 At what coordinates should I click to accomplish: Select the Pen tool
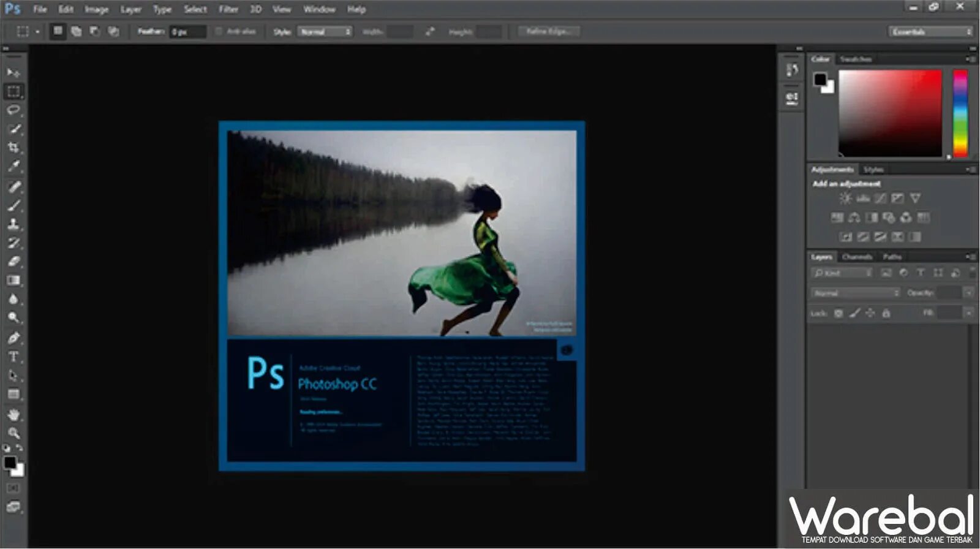click(13, 338)
